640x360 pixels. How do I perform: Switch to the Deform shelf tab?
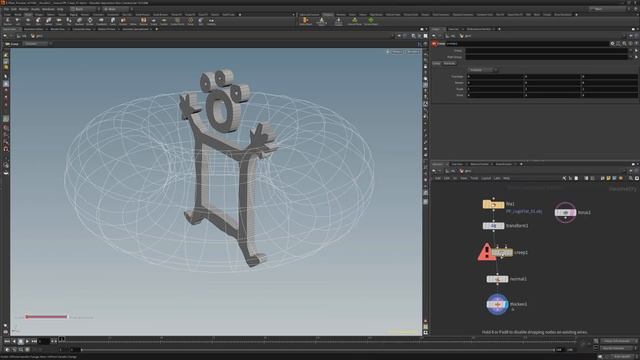[51, 15]
